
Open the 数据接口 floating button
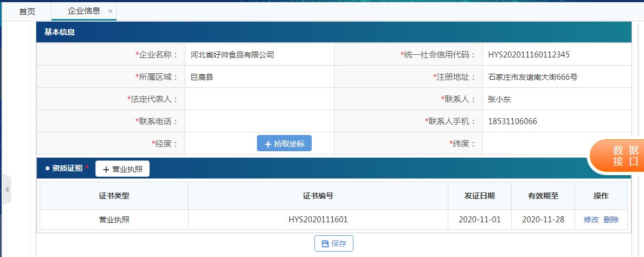tap(618, 156)
